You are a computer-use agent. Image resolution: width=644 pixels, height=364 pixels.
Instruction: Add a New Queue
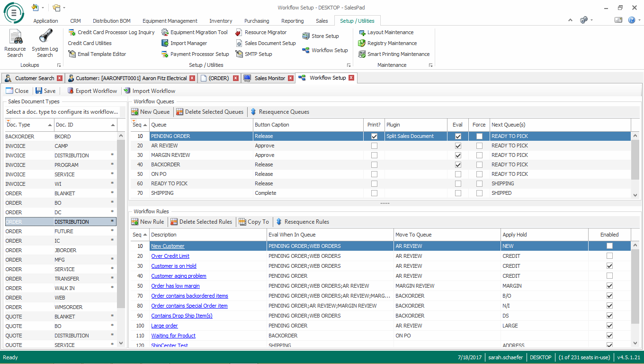(x=150, y=112)
